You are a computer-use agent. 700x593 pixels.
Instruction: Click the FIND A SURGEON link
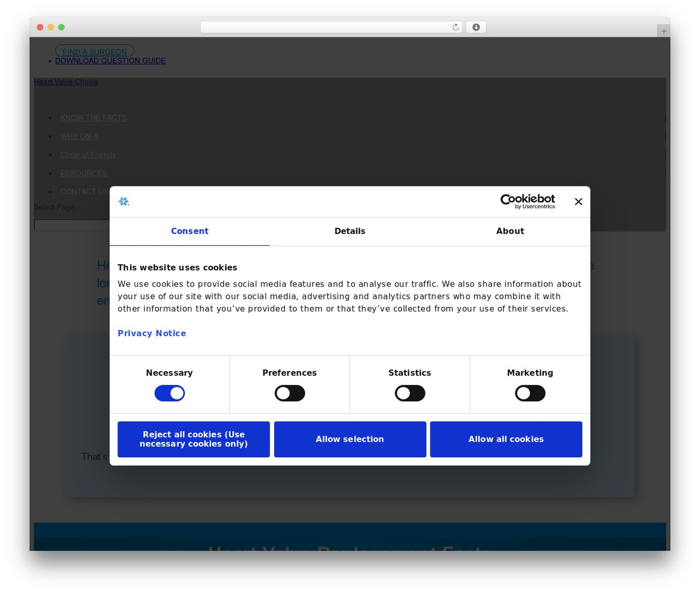click(x=95, y=51)
